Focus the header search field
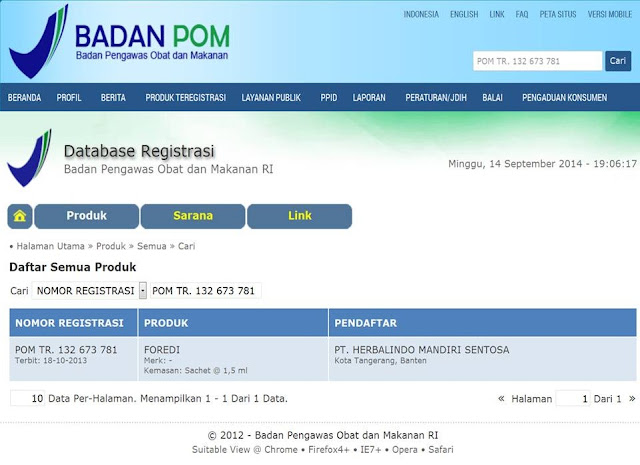Screen dimensions: 640x465 538,61
